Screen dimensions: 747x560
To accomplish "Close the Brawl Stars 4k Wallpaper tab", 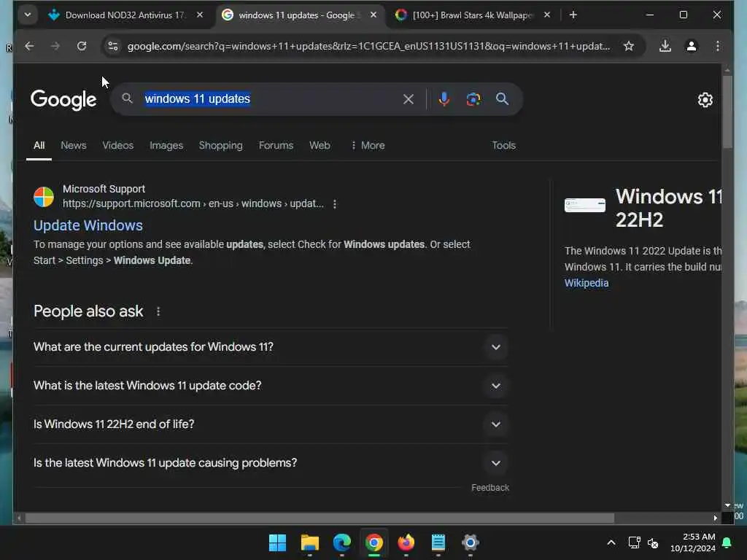I will [x=547, y=15].
